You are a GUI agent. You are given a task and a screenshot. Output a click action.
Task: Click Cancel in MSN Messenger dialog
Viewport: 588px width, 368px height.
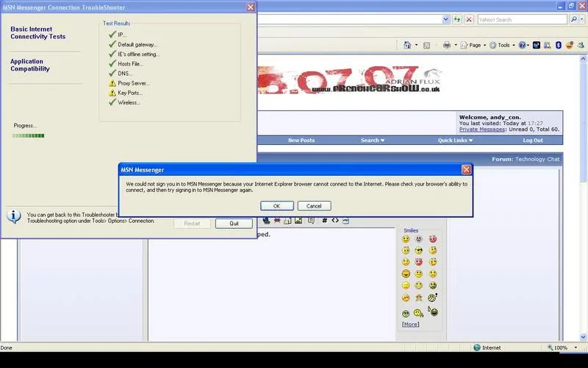(314, 206)
